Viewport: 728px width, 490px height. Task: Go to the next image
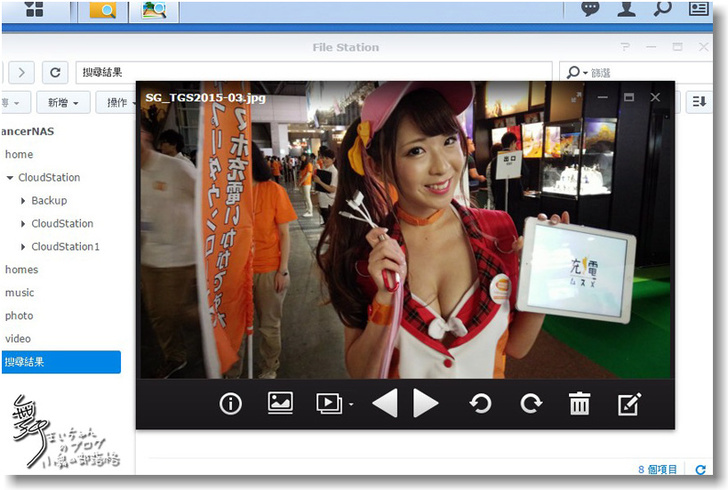427,404
